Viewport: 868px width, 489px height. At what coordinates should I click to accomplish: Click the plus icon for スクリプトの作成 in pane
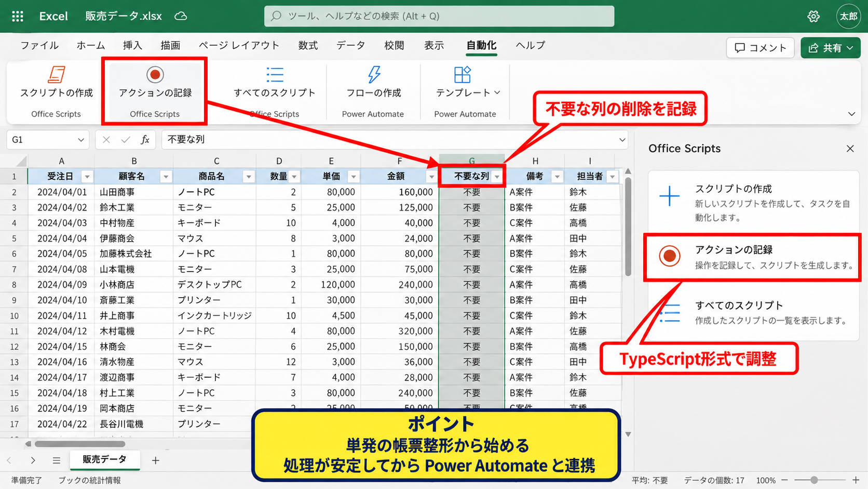pos(669,196)
